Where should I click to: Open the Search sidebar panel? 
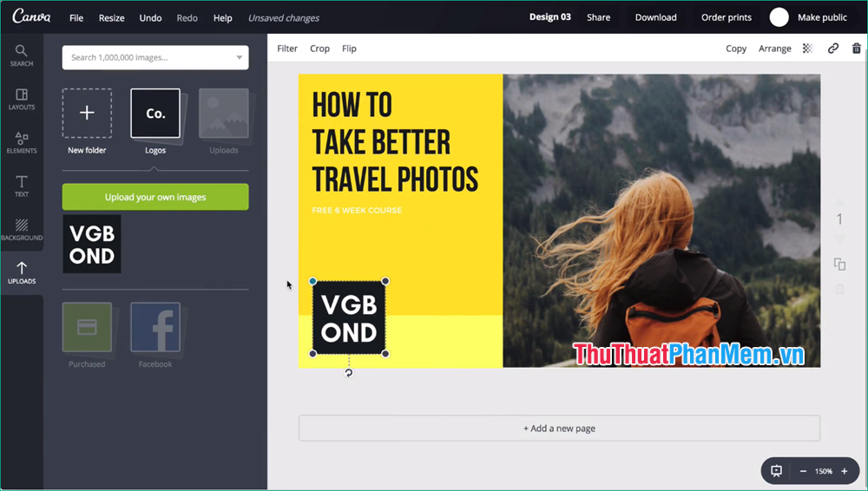coord(22,56)
